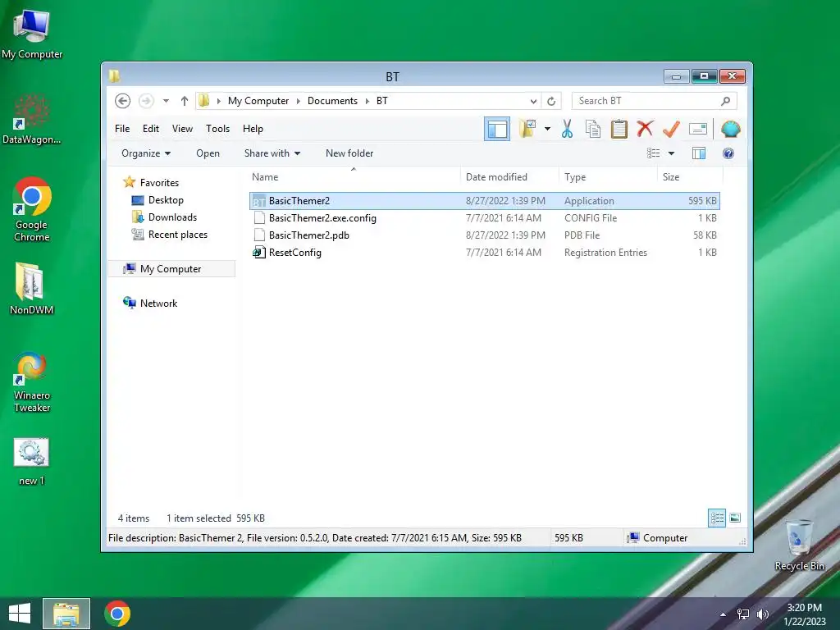Screen dimensions: 840x630
Task: Select the Winaero Tweaker desktop shortcut
Action: click(x=32, y=382)
